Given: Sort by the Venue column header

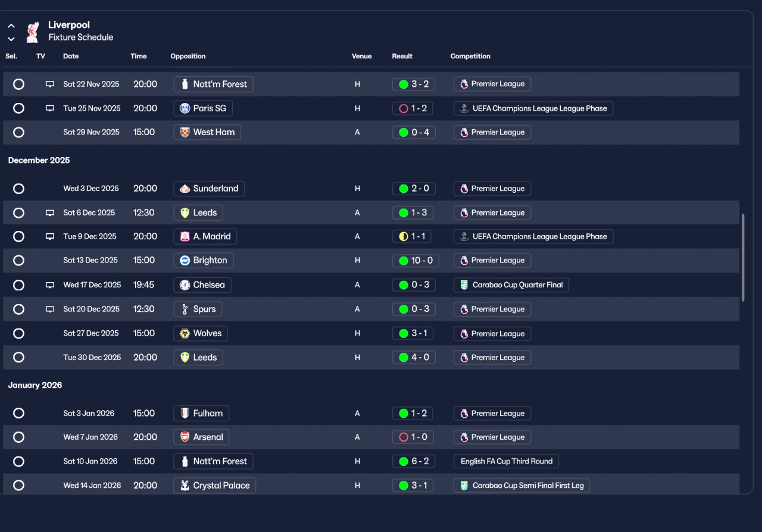Looking at the screenshot, I should click(362, 57).
